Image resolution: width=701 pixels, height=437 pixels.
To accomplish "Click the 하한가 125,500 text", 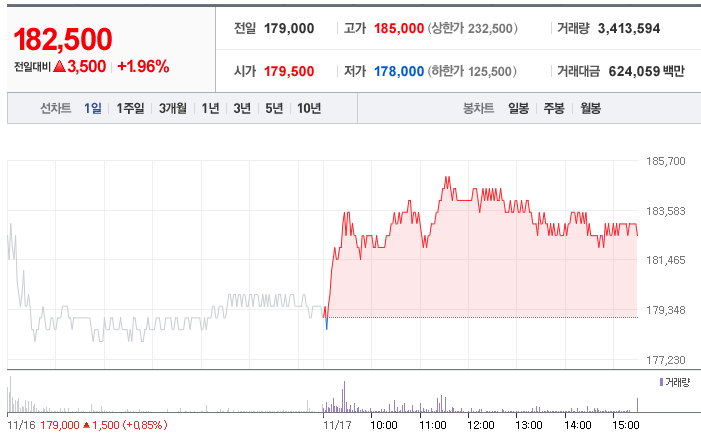I will coord(472,71).
